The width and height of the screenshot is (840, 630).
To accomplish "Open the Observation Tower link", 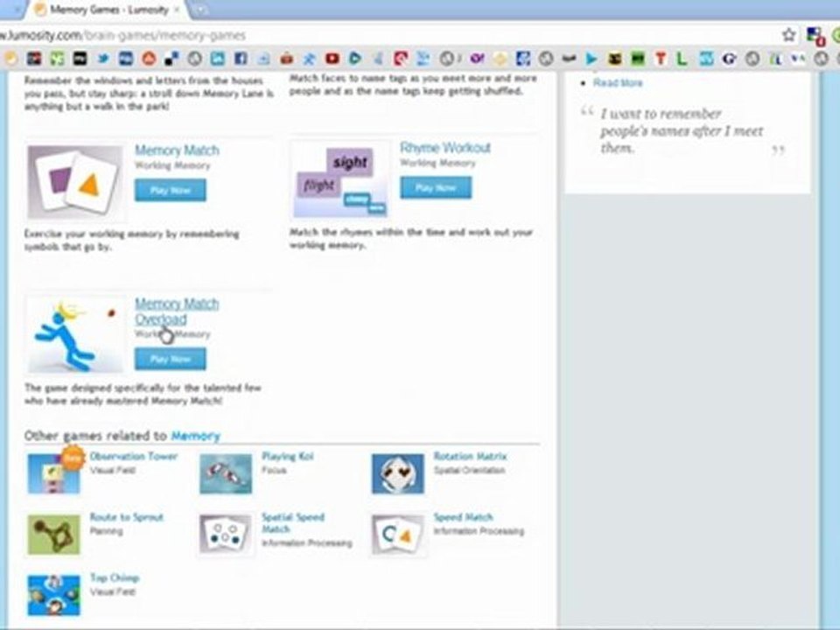I will coord(133,456).
